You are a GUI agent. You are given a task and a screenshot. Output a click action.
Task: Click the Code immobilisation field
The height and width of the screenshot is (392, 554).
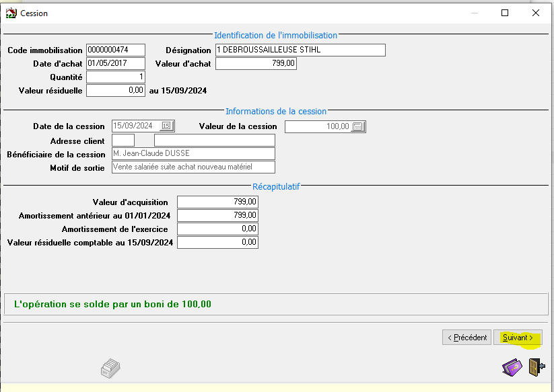(116, 50)
